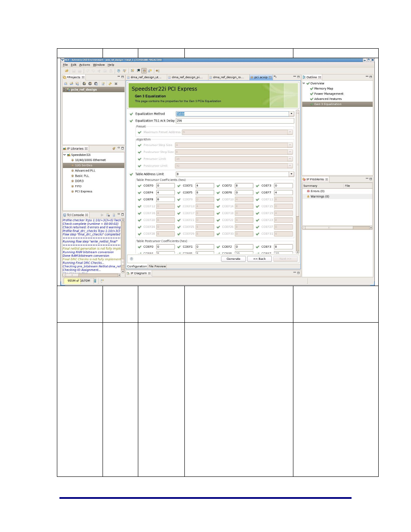Screen dimensions: 411x532
Task: Minimize the IP Problems panel
Action: [x=367, y=179]
